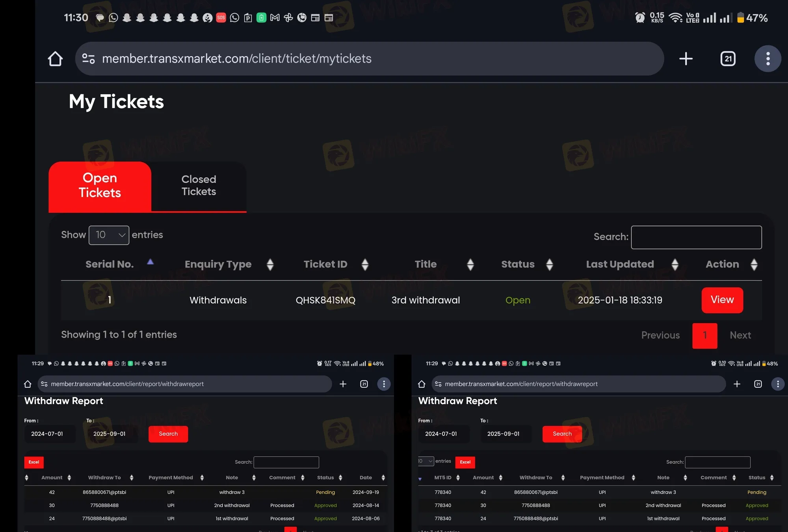Expand the Show entries dropdown
788x532 pixels.
[x=109, y=235]
